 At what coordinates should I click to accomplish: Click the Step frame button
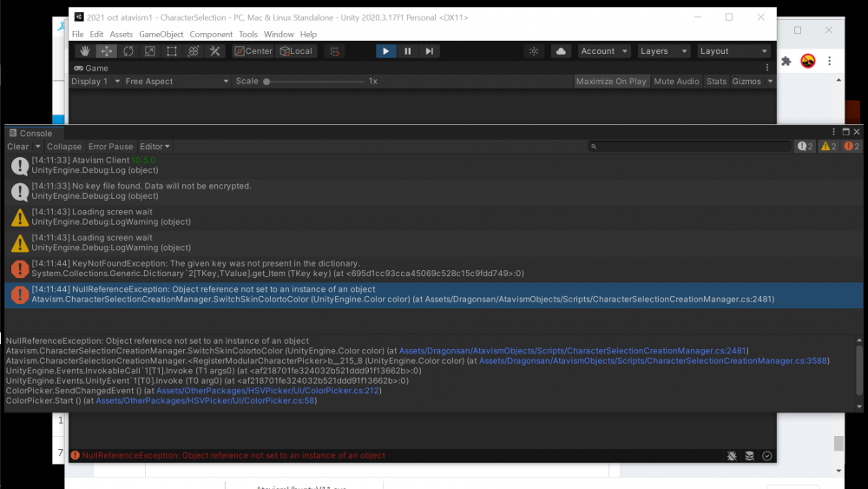click(x=429, y=51)
